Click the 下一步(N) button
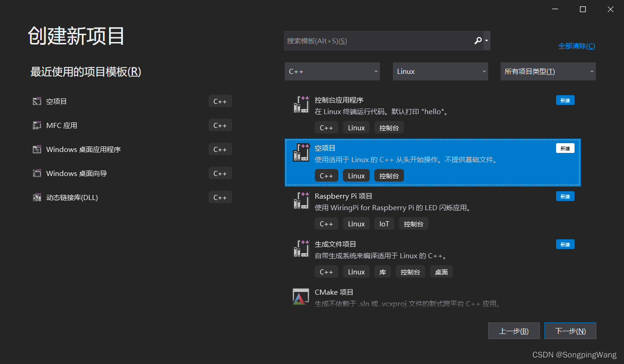 pyautogui.click(x=570, y=330)
